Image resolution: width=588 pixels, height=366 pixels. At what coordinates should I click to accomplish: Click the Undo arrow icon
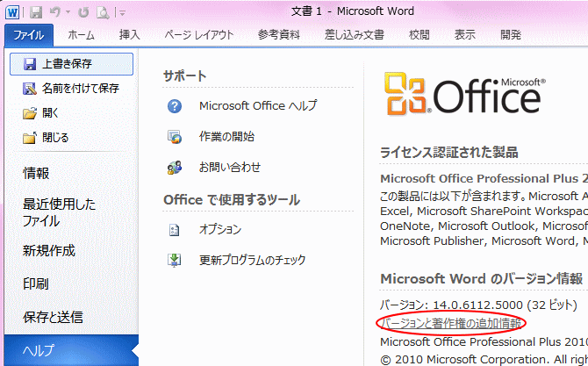55,12
